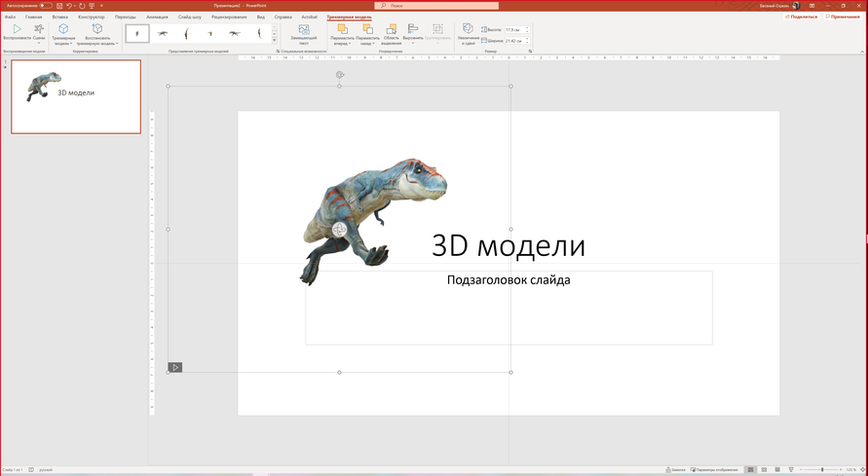This screenshot has height=476, width=868.
Task: Click the save icon in quick access toolbar
Action: (58, 6)
